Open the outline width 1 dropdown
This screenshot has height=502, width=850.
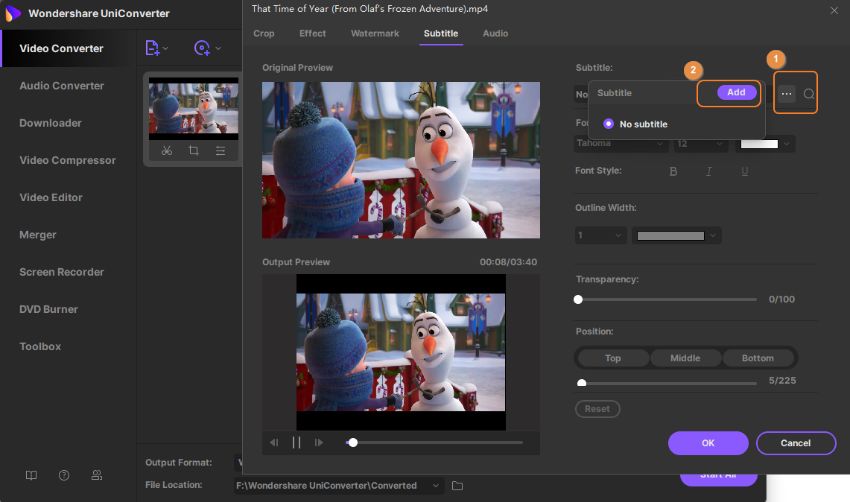(x=600, y=235)
